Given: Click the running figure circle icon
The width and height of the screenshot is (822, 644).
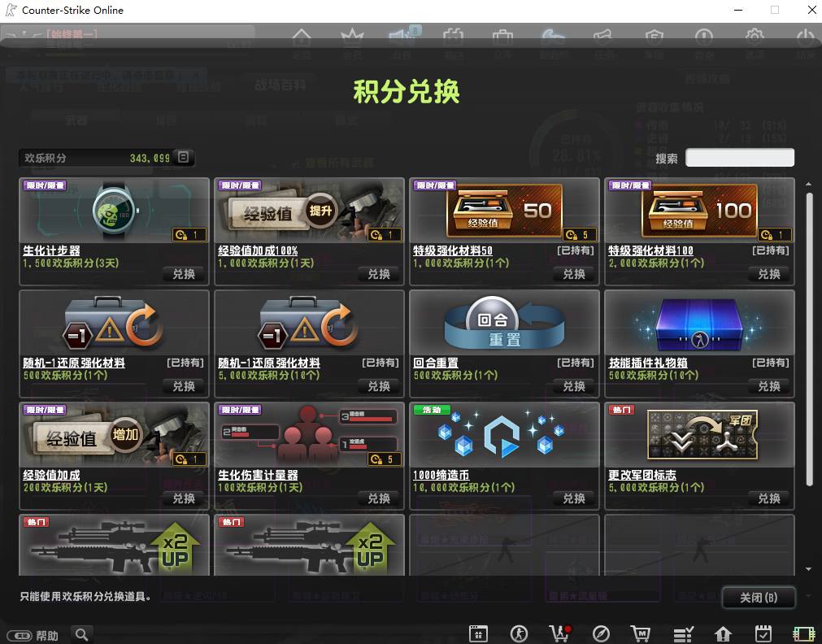Looking at the screenshot, I should [519, 633].
